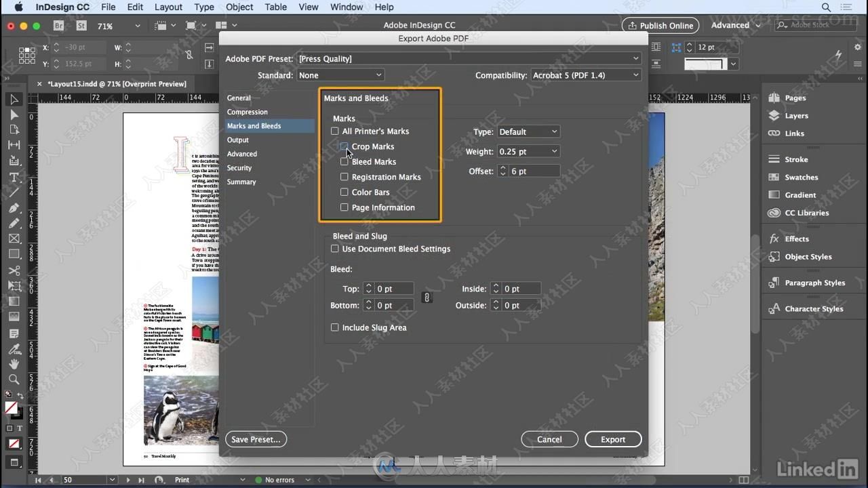
Task: Go to the Compression section
Action: 247,112
